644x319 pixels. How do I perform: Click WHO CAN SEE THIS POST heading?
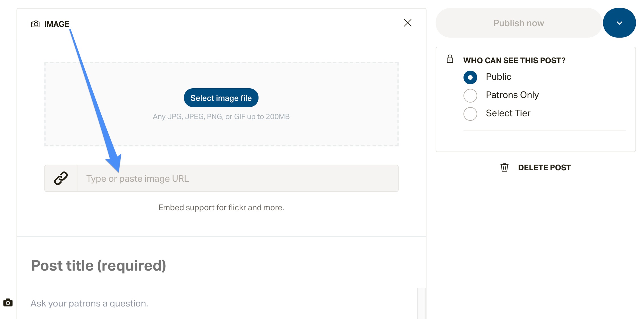click(x=514, y=60)
